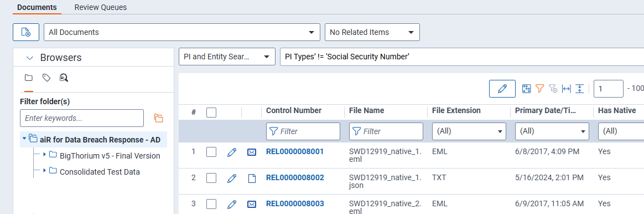Click the fit column width icon
The height and width of the screenshot is (214, 644).
coord(567,89)
